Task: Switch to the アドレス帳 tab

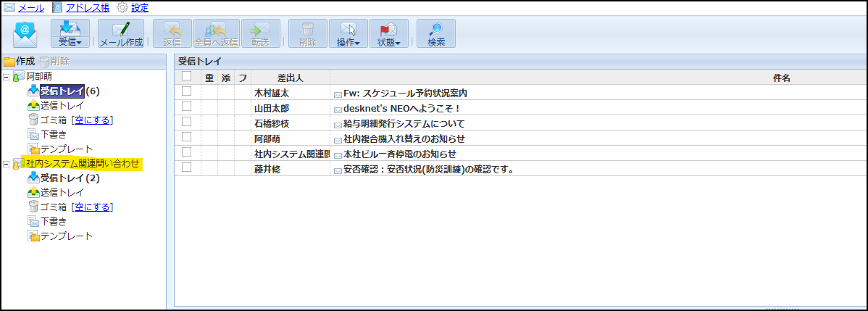Action: tap(87, 7)
